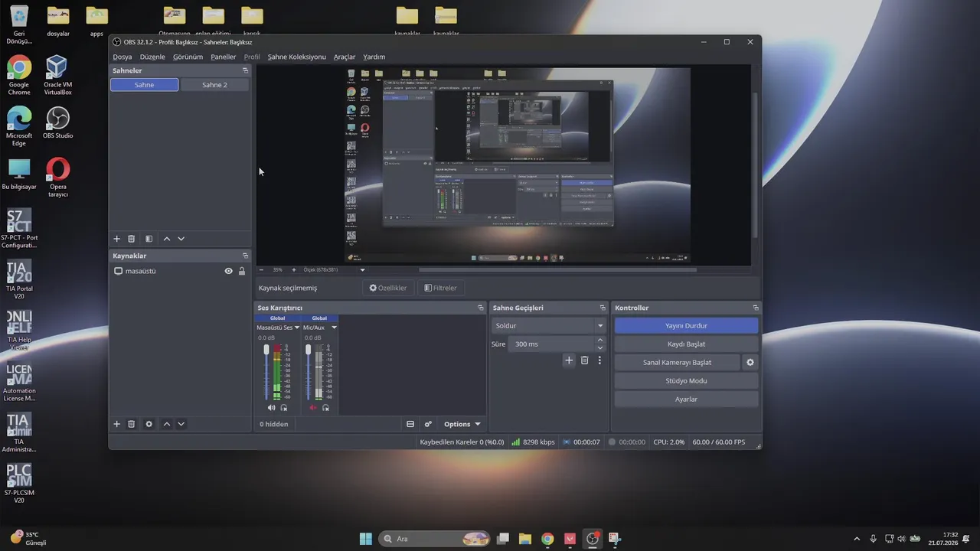
Task: Select Sahne 2 scene
Action: click(x=214, y=85)
